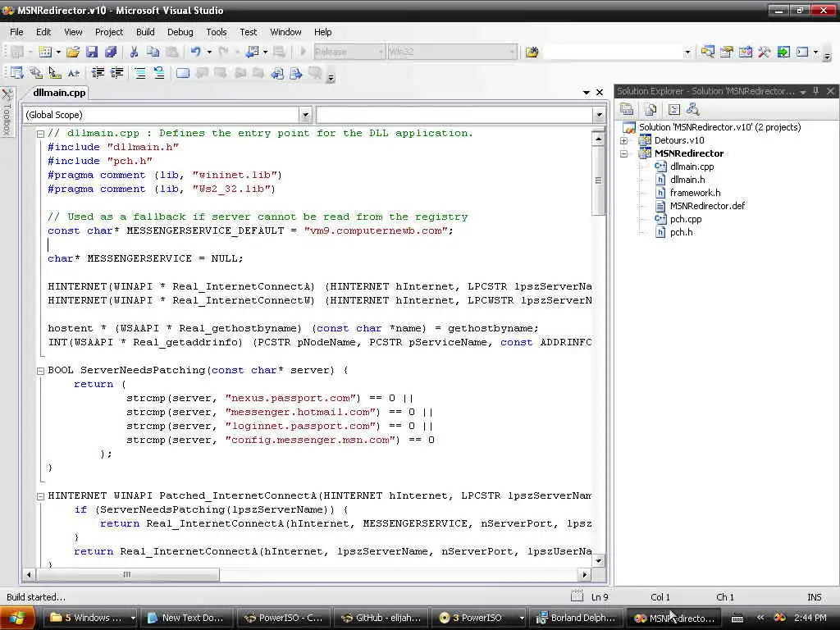The image size is (840, 630).
Task: Click the Display Word Completion icon
Action: coord(74,73)
